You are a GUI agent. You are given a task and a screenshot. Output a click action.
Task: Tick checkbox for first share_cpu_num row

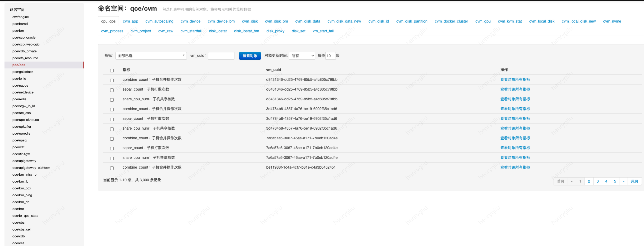pos(112,100)
